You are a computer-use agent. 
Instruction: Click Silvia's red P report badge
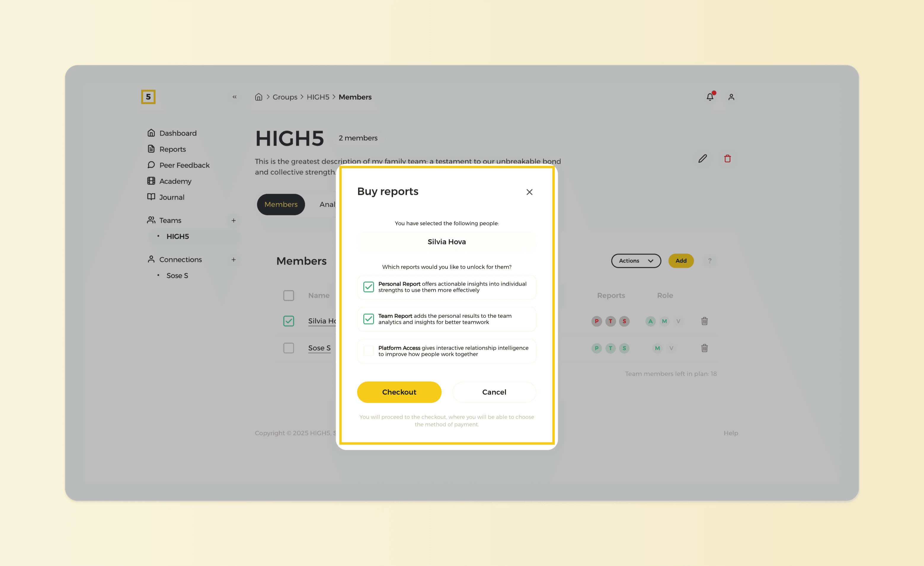pos(596,321)
